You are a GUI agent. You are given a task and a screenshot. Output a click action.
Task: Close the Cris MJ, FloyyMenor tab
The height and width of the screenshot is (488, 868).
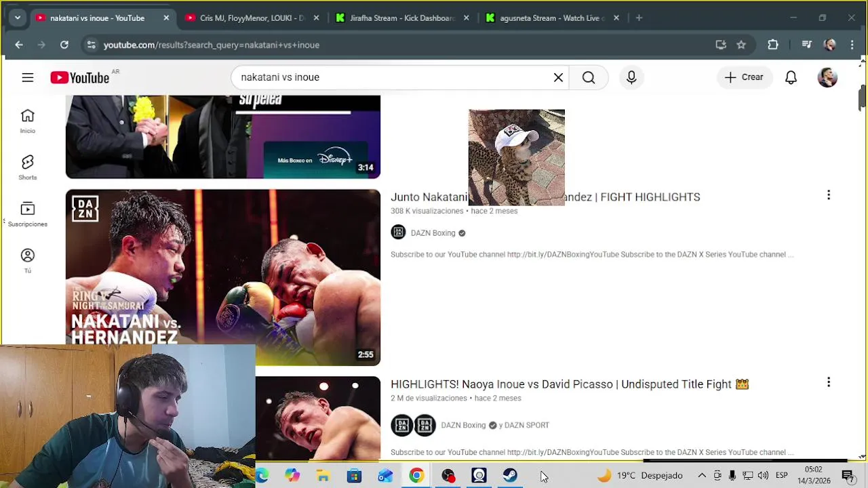click(316, 18)
